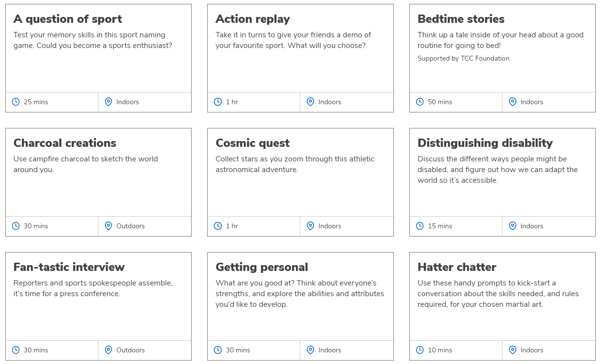Viewport: 600px width, 364px height.
Task: Open the Charcoal creations activity
Action: pyautogui.click(x=65, y=143)
